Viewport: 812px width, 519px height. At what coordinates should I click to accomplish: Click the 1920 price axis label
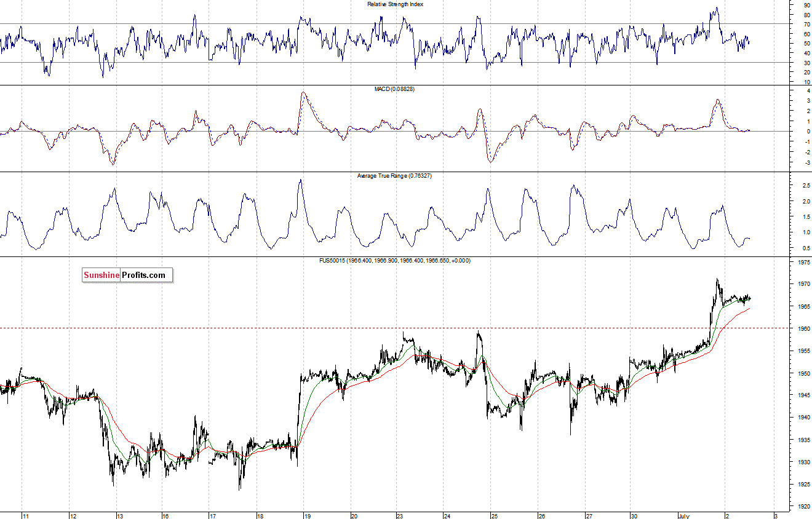[x=805, y=507]
